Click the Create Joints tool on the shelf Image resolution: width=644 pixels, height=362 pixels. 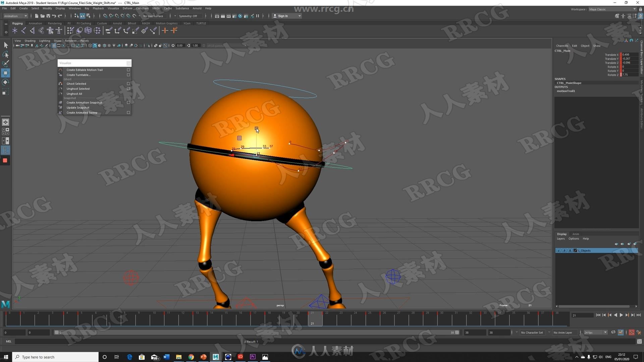pos(23,31)
